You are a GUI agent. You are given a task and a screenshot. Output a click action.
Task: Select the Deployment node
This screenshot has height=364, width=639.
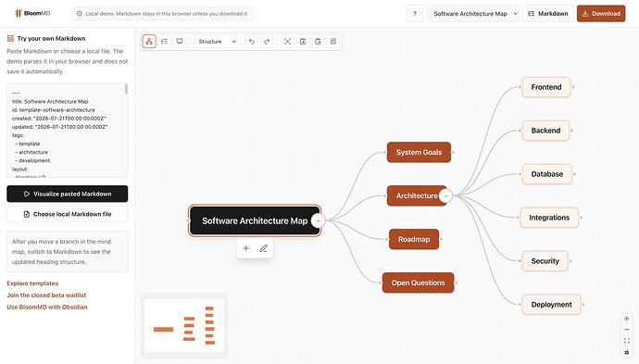(551, 305)
